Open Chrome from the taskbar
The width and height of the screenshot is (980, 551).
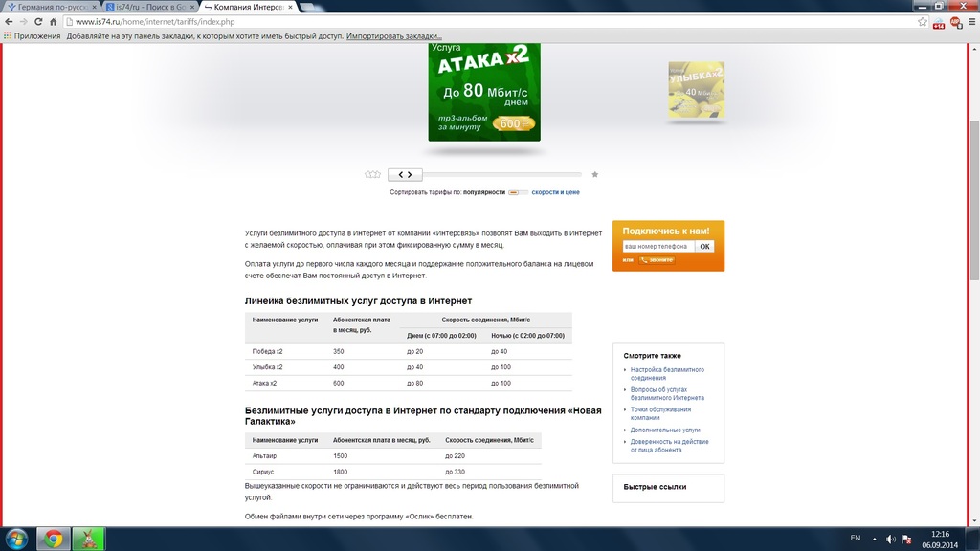54,539
